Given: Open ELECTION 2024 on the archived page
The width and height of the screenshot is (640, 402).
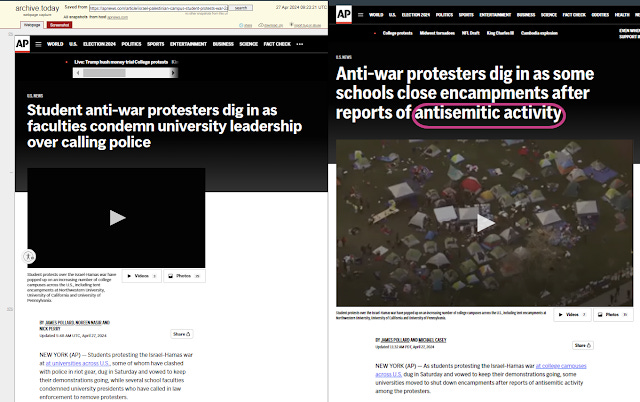Looking at the screenshot, I should [x=99, y=44].
